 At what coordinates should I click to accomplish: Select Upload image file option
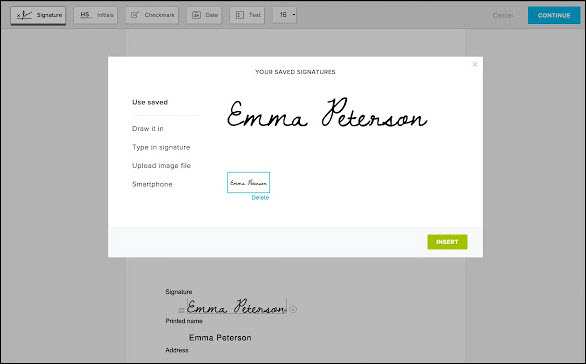[161, 166]
